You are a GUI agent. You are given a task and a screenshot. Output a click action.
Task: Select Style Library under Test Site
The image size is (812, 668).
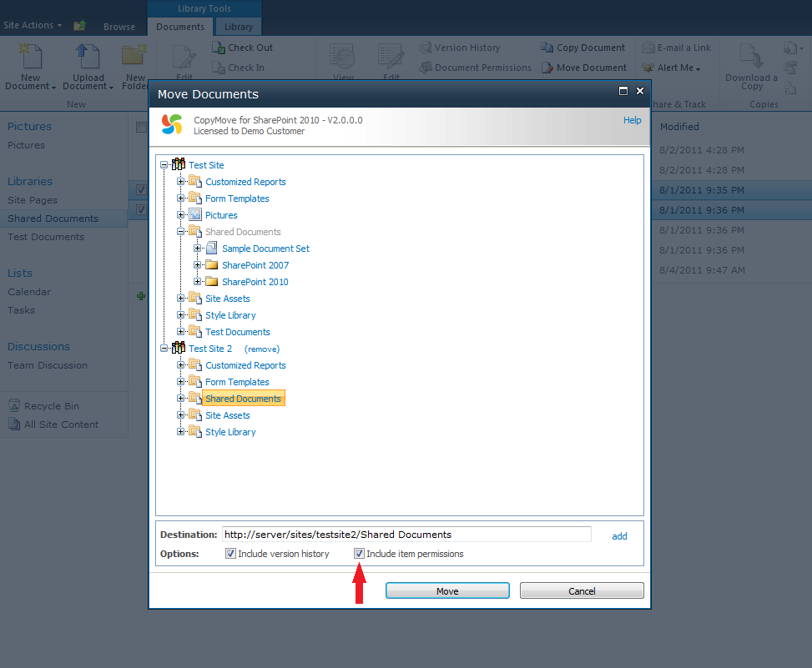230,315
